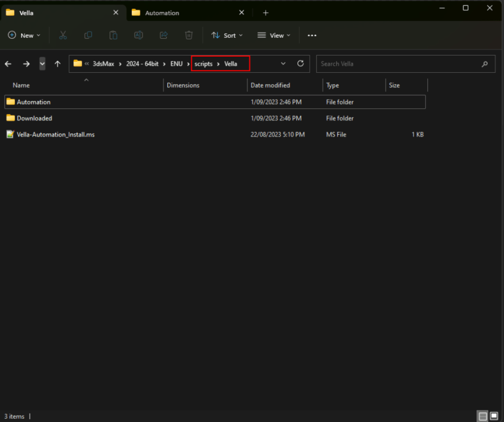Click the Share icon in toolbar
The image size is (504, 422).
[x=164, y=35]
